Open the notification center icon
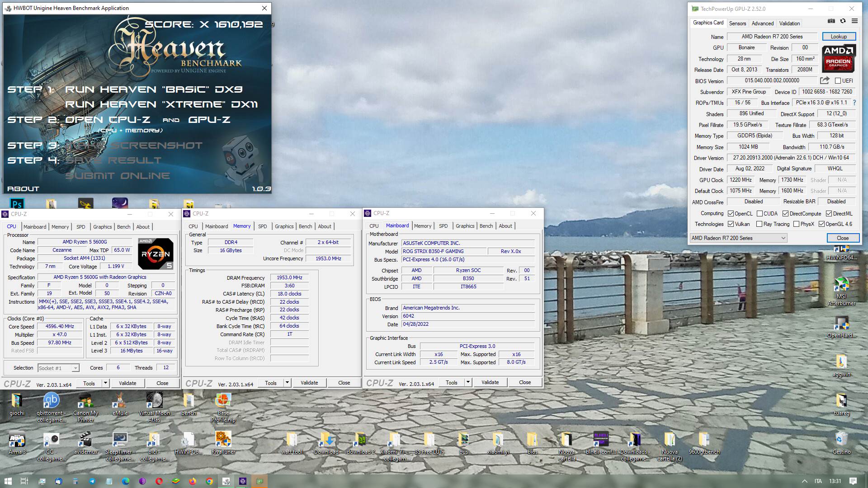This screenshot has height=488, width=868. (x=853, y=481)
